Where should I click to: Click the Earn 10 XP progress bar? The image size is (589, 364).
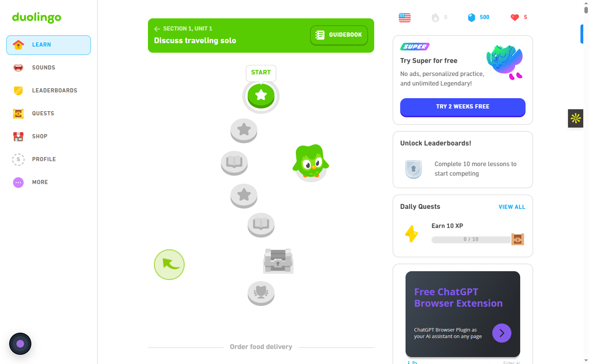tap(471, 239)
